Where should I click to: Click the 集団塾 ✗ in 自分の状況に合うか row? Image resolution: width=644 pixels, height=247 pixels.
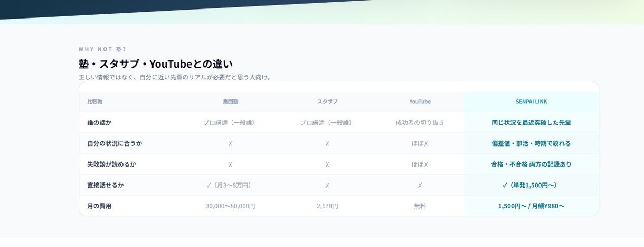point(230,143)
